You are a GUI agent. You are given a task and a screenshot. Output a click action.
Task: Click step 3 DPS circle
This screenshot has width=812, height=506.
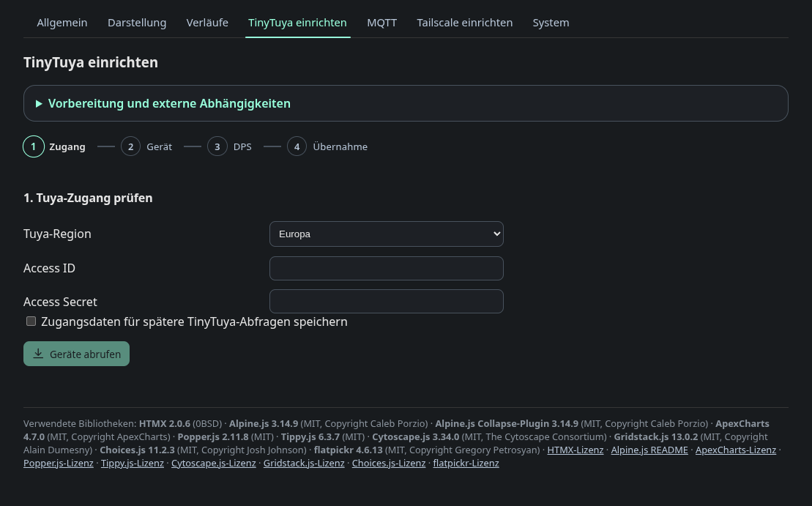217,146
